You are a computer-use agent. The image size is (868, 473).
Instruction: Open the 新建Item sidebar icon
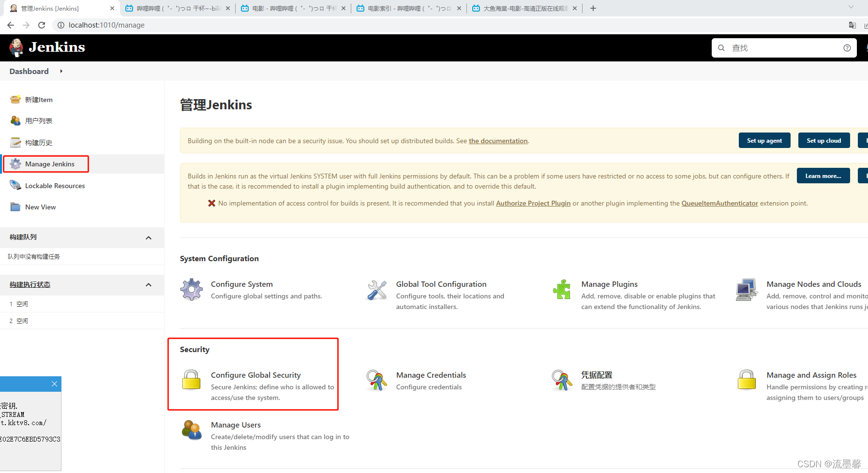pyautogui.click(x=15, y=100)
